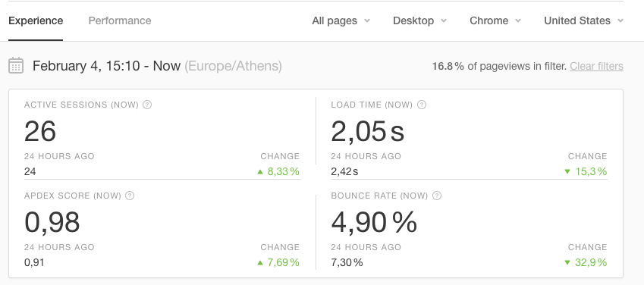Screen dimensions: 644x285
Task: Click the green up arrow by 7,69 %
Action: [260, 262]
